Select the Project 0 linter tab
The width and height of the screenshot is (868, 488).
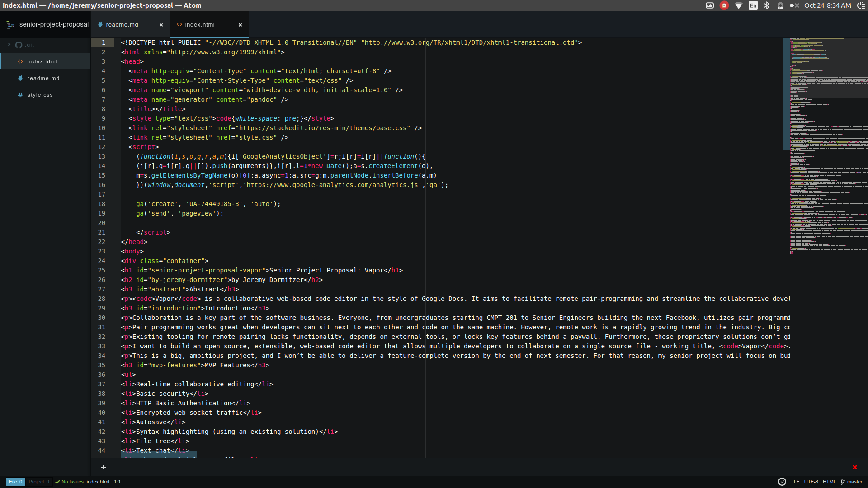click(39, 482)
